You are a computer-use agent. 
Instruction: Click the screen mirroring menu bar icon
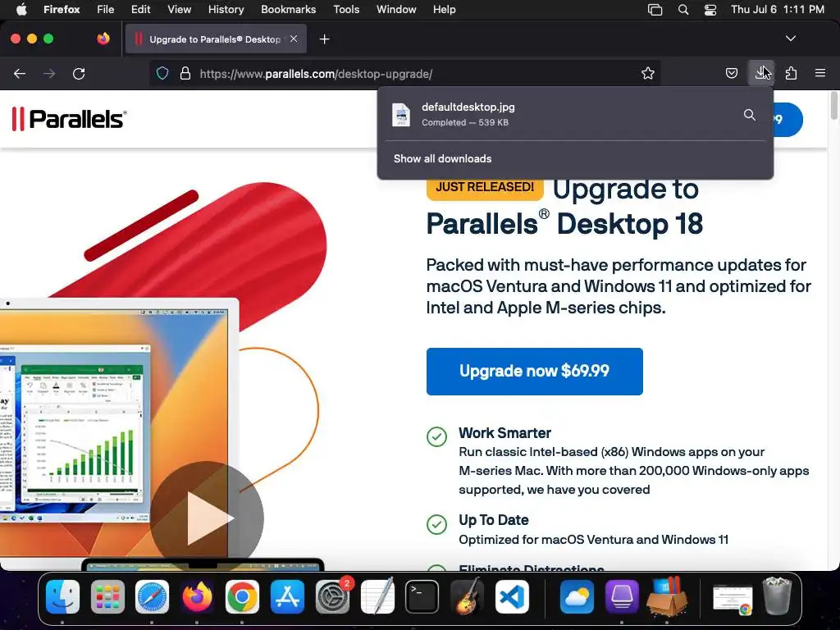click(655, 10)
